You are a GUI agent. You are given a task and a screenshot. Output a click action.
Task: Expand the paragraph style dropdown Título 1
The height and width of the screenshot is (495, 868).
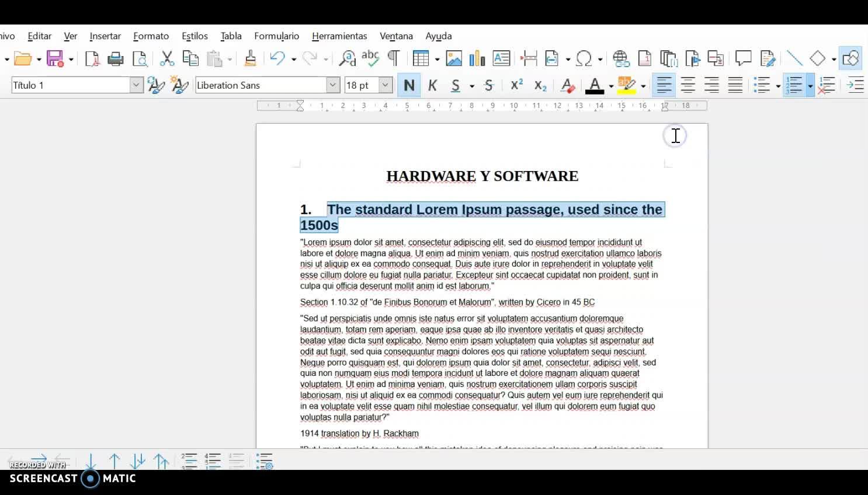pyautogui.click(x=136, y=85)
